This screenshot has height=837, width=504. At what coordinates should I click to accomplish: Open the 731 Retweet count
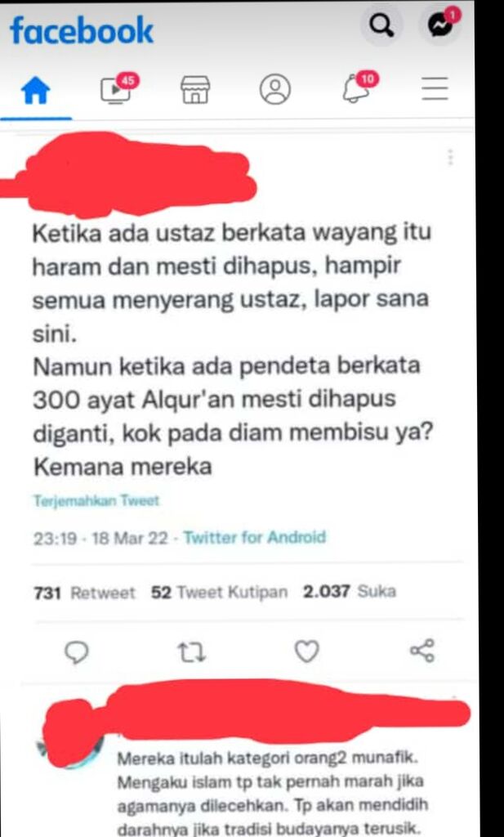click(x=84, y=593)
